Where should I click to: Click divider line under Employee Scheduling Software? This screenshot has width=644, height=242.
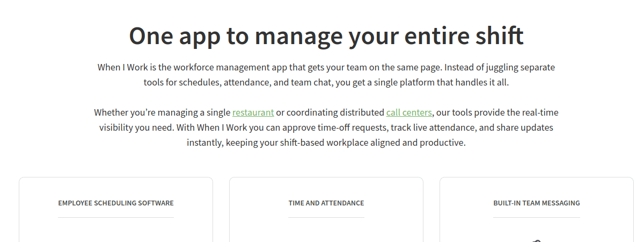pyautogui.click(x=116, y=217)
